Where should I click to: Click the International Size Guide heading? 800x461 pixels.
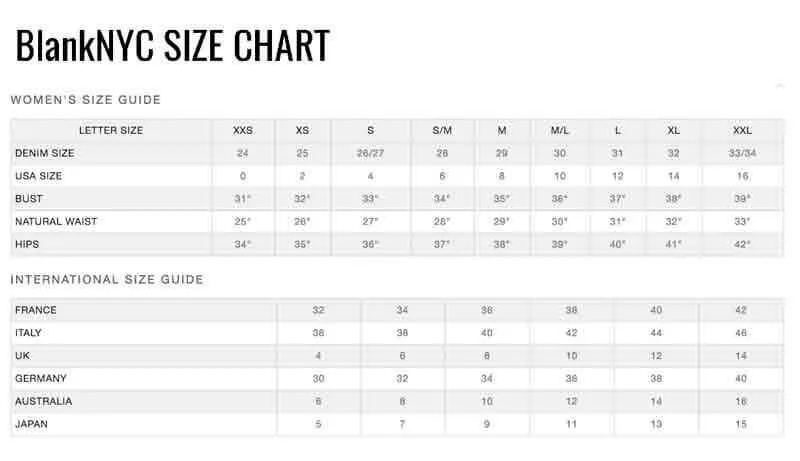click(x=107, y=279)
